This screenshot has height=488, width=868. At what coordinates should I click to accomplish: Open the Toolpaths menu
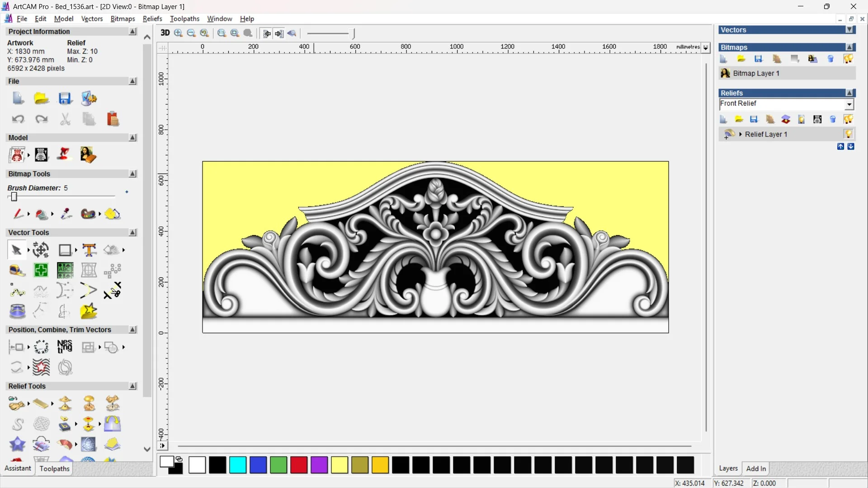184,19
